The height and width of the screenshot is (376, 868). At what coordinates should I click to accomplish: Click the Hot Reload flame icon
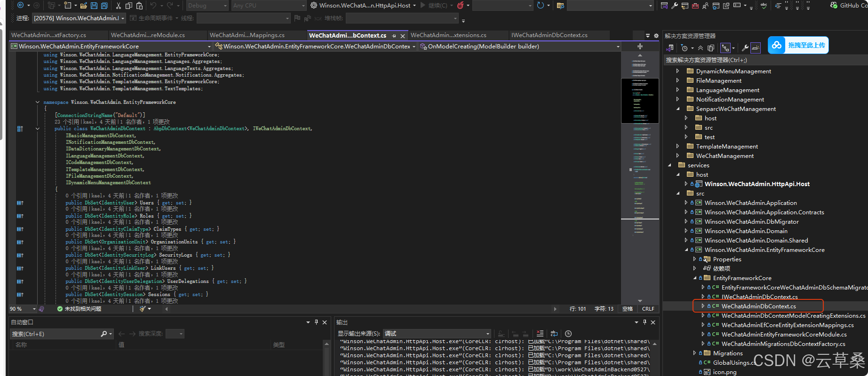(x=460, y=5)
